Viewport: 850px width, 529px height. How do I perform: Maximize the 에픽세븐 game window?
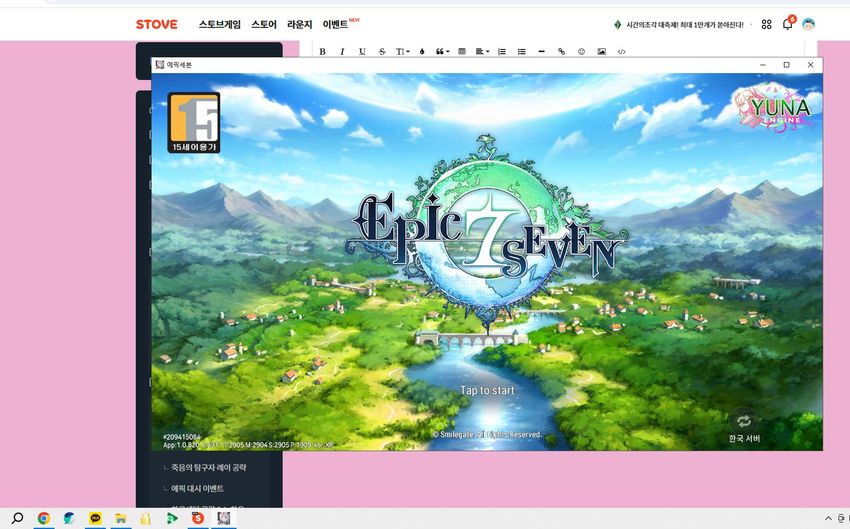[x=787, y=64]
